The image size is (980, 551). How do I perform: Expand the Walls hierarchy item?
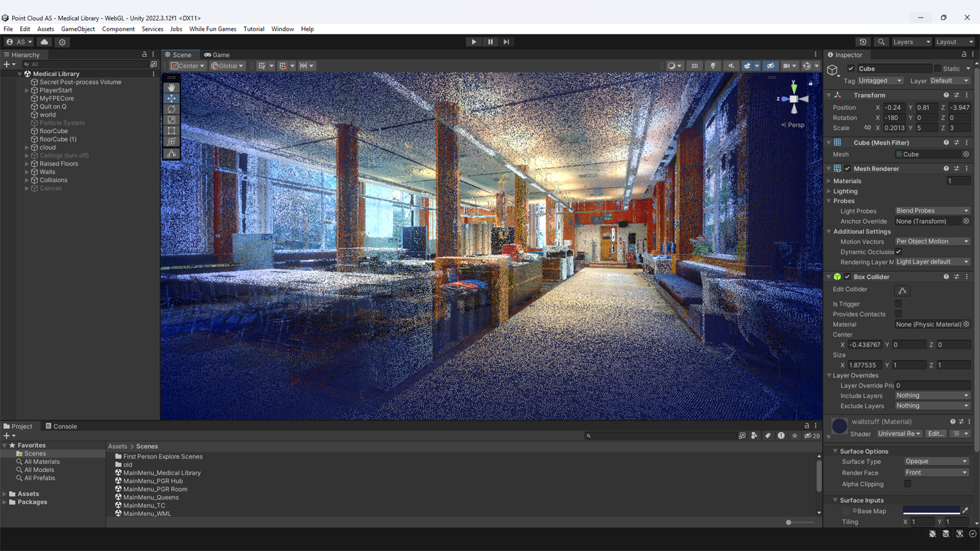point(26,172)
